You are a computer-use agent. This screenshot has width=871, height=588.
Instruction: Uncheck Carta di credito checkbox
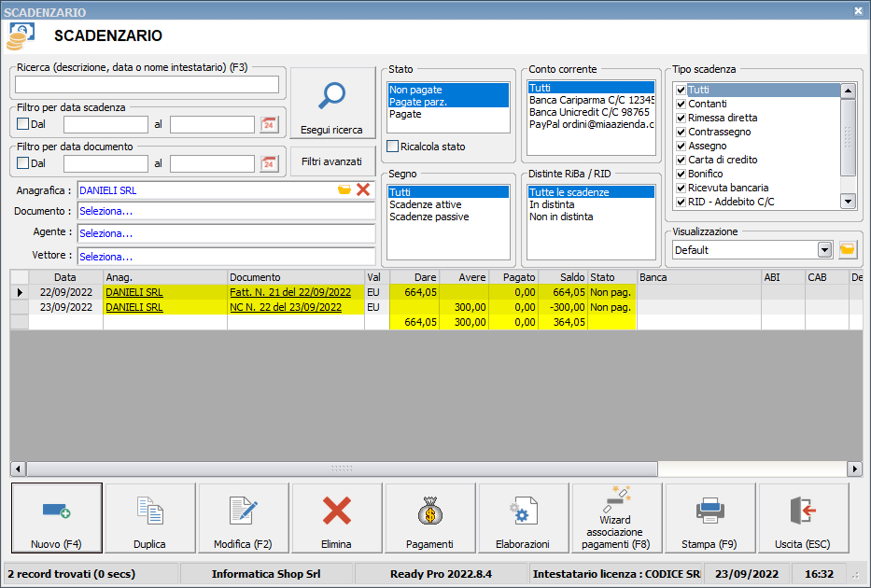pos(681,160)
